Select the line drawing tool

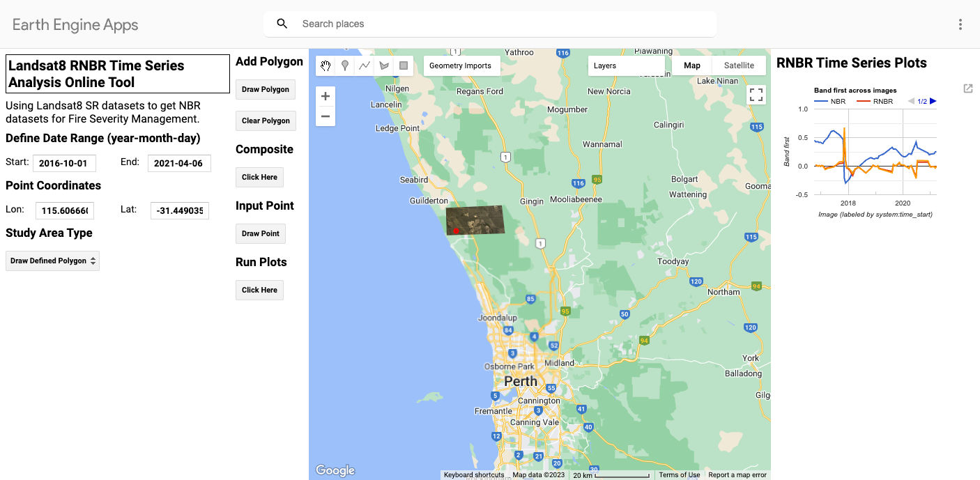pyautogui.click(x=365, y=65)
